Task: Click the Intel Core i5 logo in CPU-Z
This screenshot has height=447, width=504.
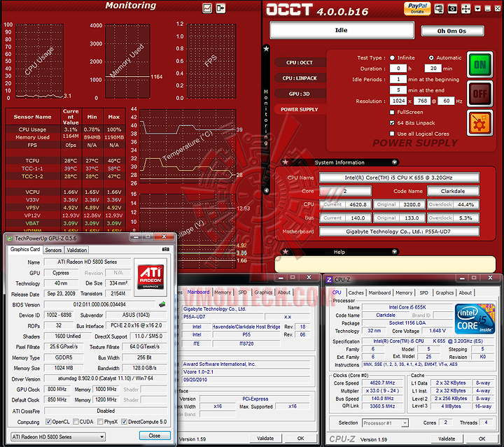Action: click(475, 319)
